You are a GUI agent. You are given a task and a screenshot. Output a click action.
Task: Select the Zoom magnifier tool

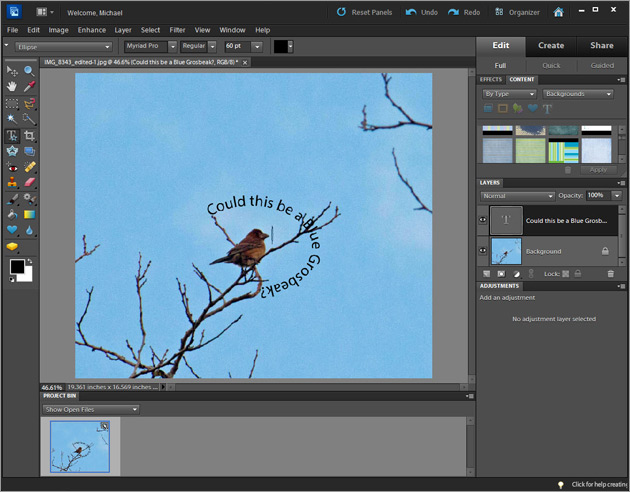(x=29, y=71)
